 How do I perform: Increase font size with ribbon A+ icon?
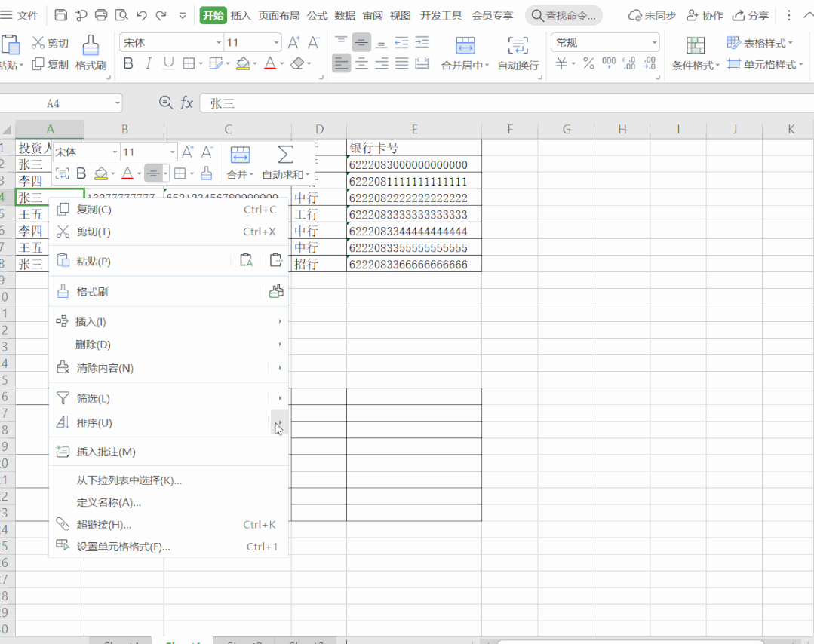pyautogui.click(x=293, y=42)
